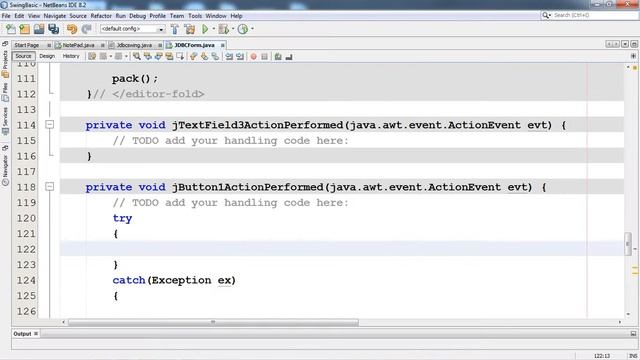Screen dimensions: 640x360
Task: Click Shift Line Right icon
Action: pyautogui.click(x=240, y=56)
